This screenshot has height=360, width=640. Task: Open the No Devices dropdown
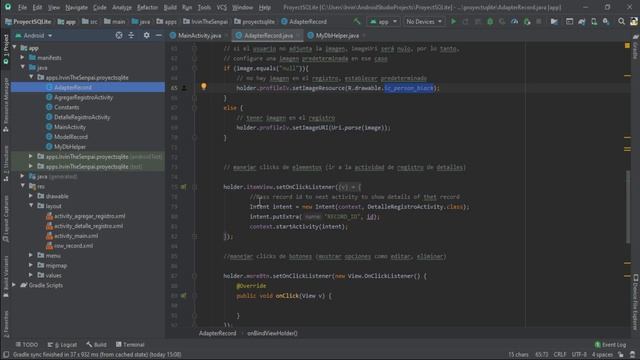coord(424,21)
